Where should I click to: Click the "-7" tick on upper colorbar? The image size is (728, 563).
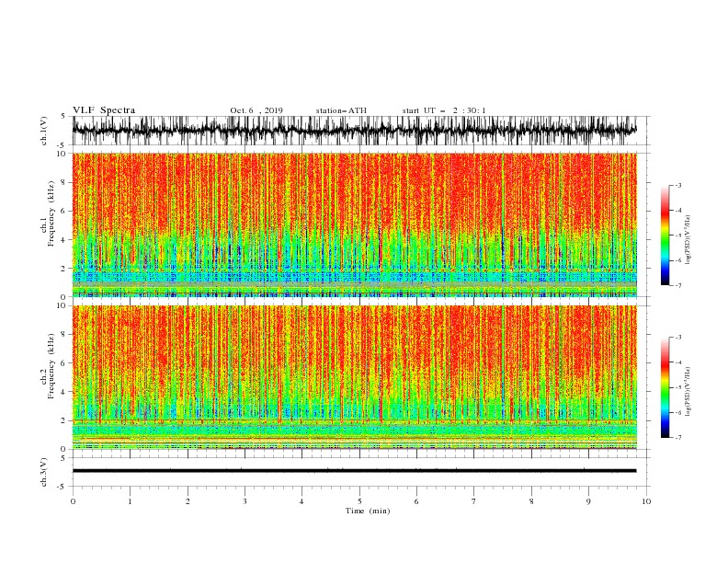point(678,285)
